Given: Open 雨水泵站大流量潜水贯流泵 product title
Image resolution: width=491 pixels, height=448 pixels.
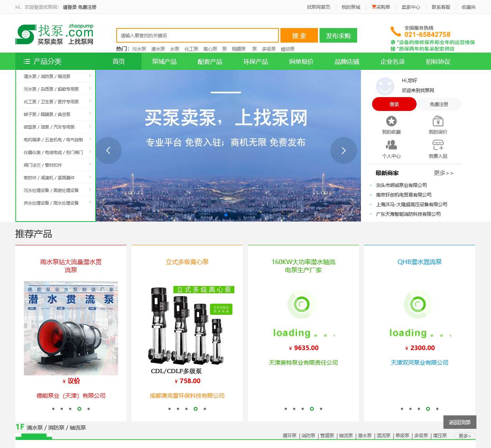Looking at the screenshot, I should click(71, 266).
